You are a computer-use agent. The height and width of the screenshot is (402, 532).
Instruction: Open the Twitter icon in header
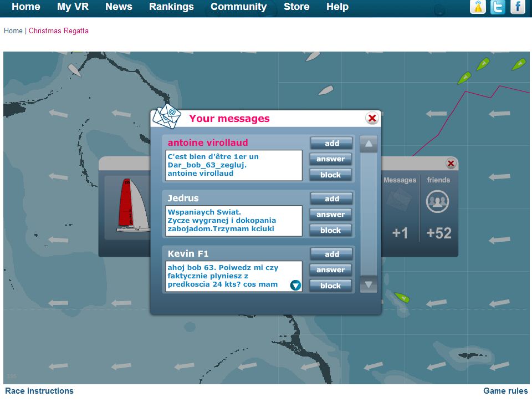tap(498, 7)
